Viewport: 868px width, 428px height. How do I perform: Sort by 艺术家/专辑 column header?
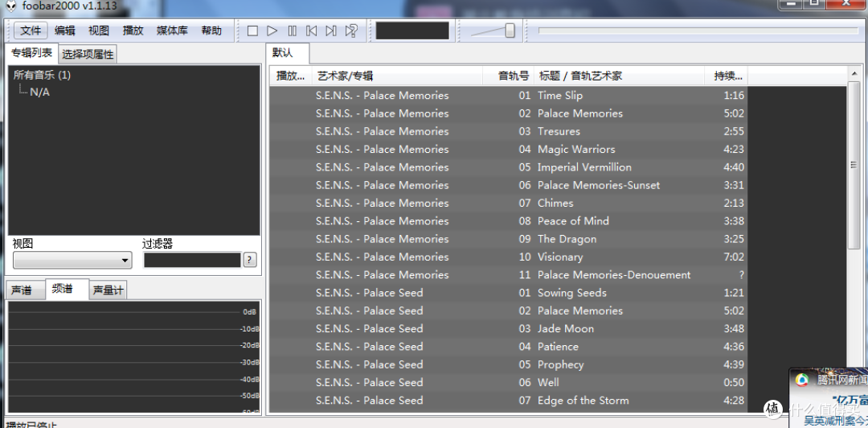(x=397, y=76)
